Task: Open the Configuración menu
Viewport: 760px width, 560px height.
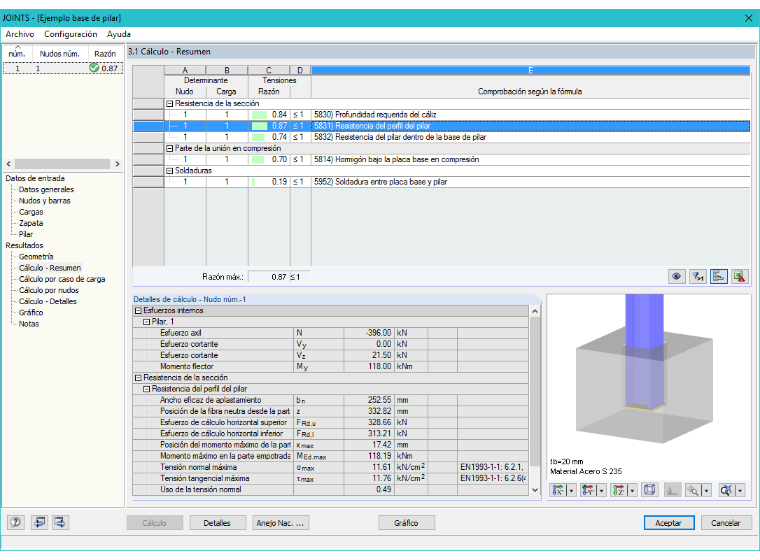Action: point(71,34)
